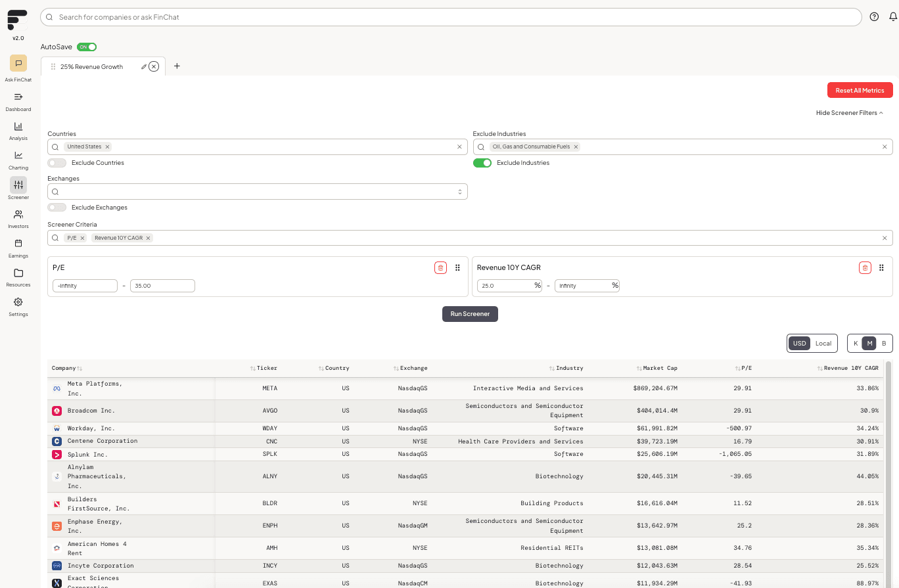Click the P/E card drag handle dots
This screenshot has width=899, height=588.
(x=457, y=267)
